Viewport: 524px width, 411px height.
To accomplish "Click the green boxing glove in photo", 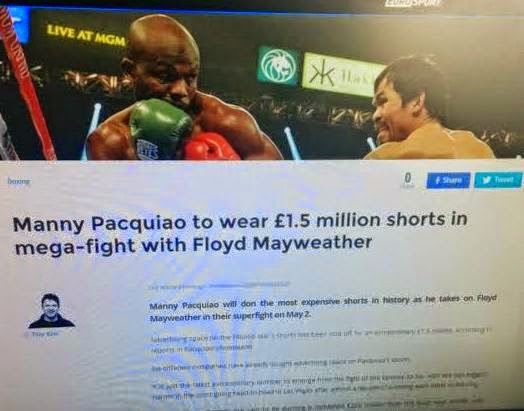I will point(160,129).
